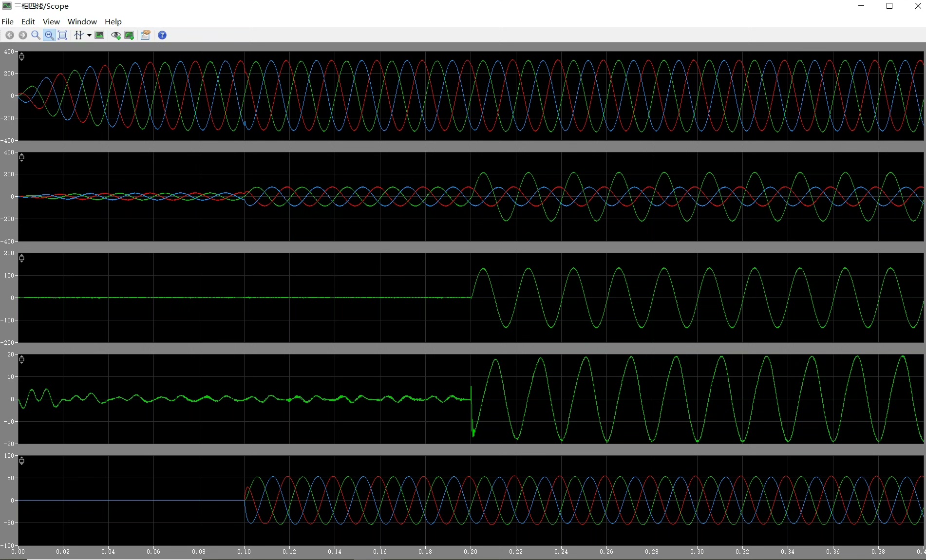This screenshot has width=926, height=560.
Task: Click the 400 label on first plot
Action: click(x=9, y=51)
